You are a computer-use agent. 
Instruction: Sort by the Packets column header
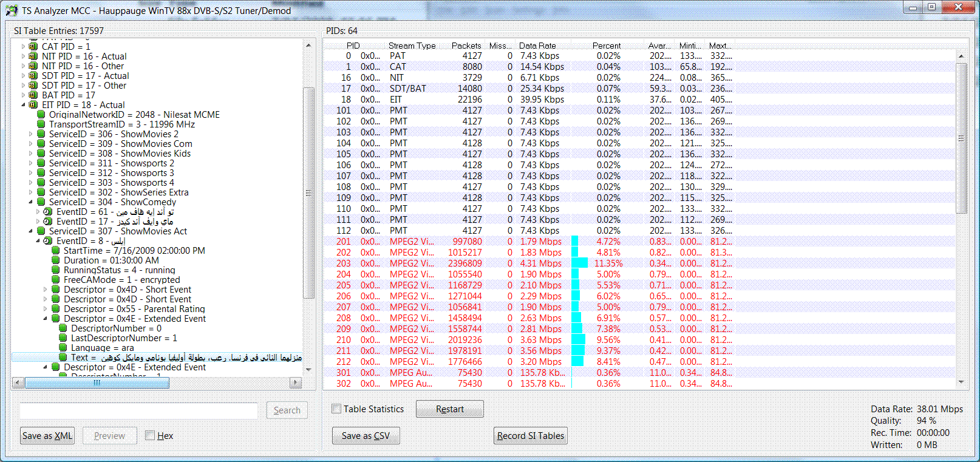pos(466,46)
